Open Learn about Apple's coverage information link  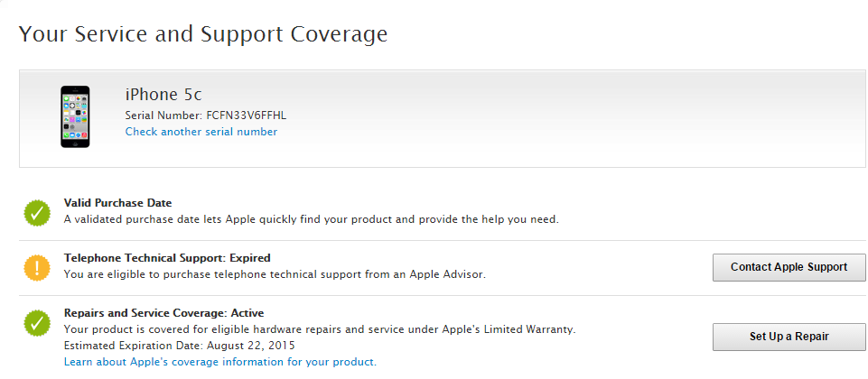point(220,362)
